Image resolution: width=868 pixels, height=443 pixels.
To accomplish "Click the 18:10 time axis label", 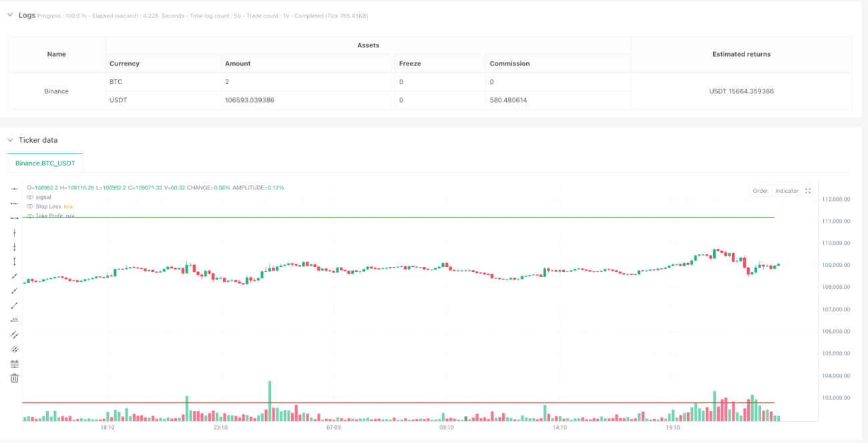I will point(107,428).
